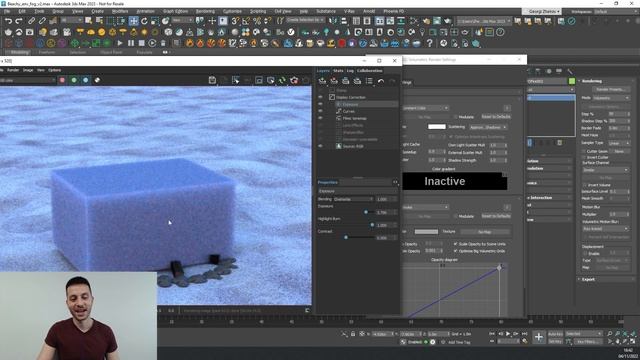This screenshot has height=360, width=640.
Task: Click the white scattering color swatch
Action: click(x=436, y=127)
